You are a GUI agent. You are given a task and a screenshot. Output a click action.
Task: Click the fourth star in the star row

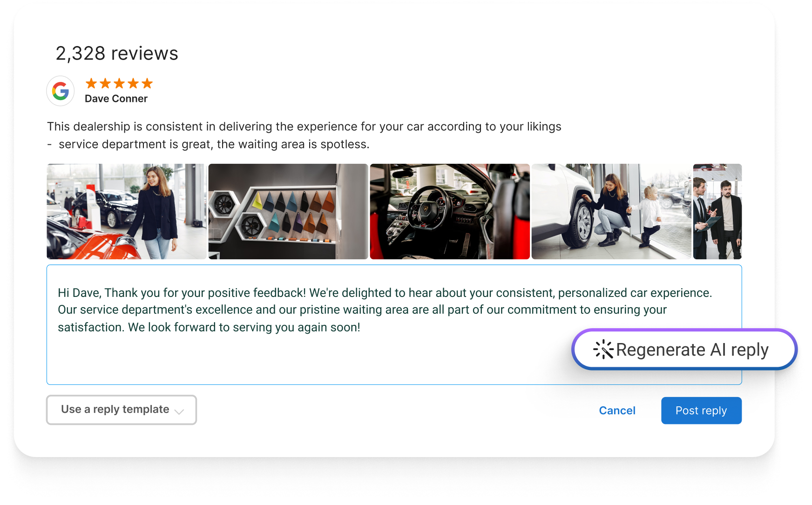point(133,84)
